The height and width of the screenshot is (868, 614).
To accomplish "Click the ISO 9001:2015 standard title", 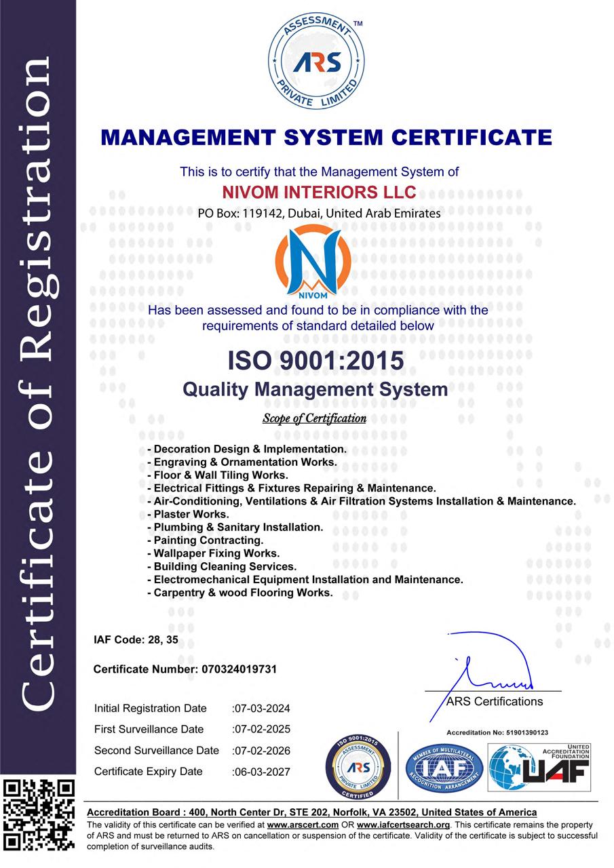I will click(x=315, y=360).
